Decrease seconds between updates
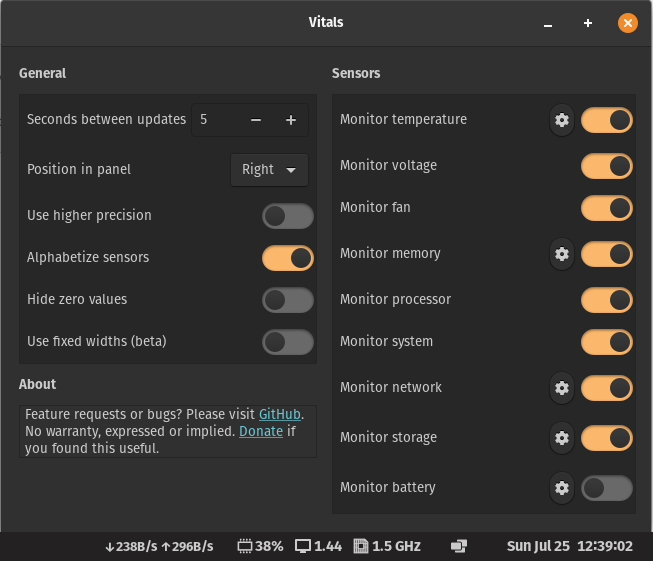The width and height of the screenshot is (653, 561). [256, 120]
